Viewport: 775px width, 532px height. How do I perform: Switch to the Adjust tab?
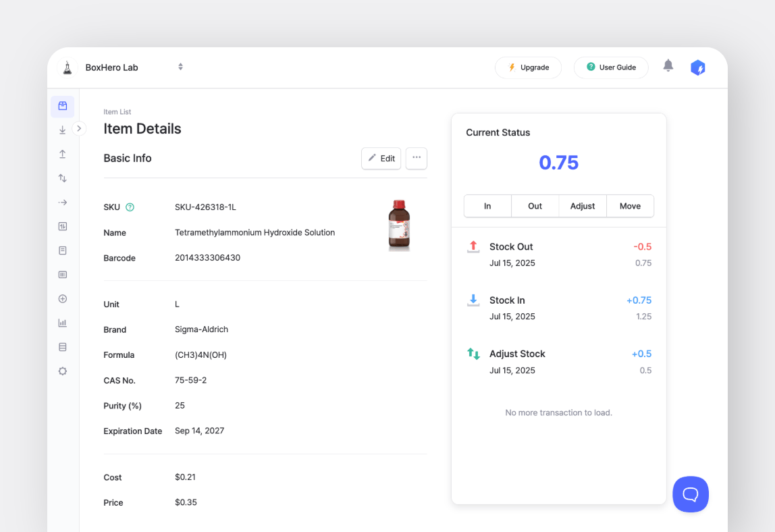[x=582, y=206]
